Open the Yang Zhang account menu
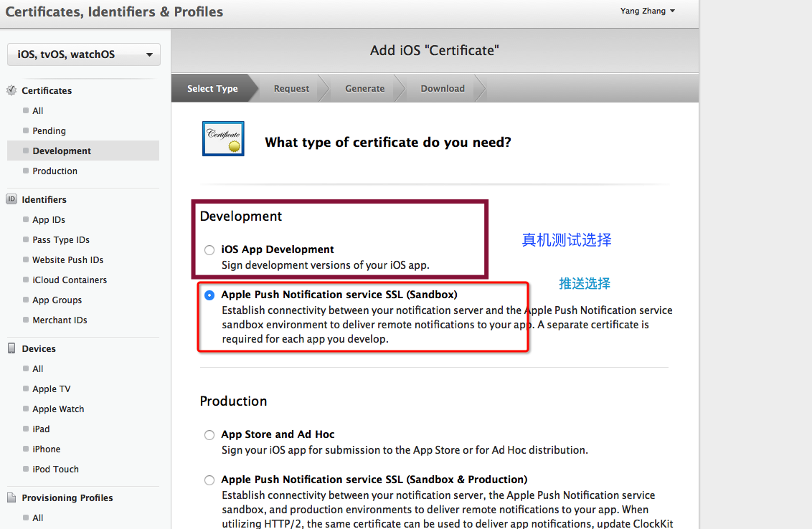Screen dimensions: 812x529 647,11
